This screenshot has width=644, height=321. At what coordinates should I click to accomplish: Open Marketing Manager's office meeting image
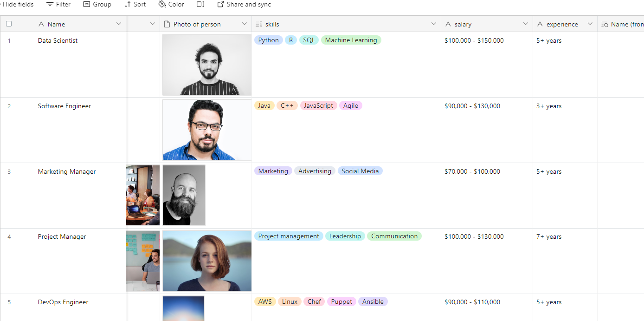(x=143, y=196)
